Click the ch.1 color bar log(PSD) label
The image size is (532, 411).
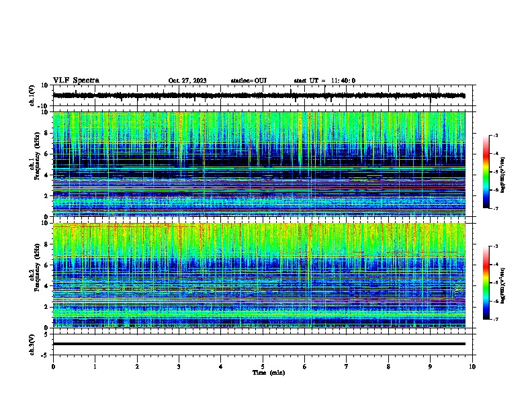[x=503, y=175]
